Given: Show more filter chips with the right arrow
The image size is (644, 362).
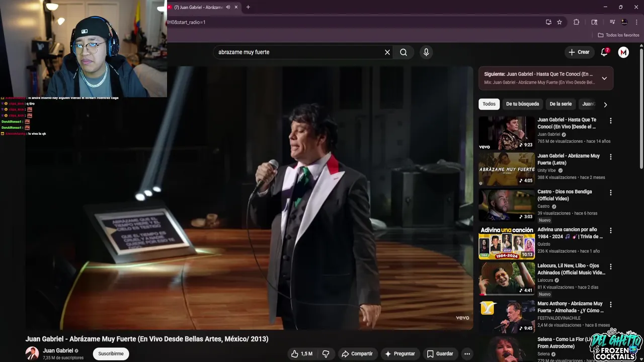Looking at the screenshot, I should pyautogui.click(x=605, y=105).
